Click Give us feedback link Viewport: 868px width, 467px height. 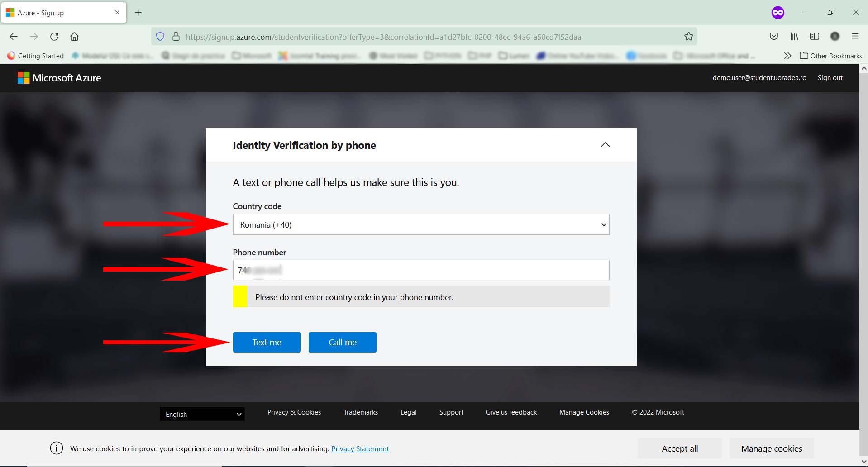tap(511, 412)
